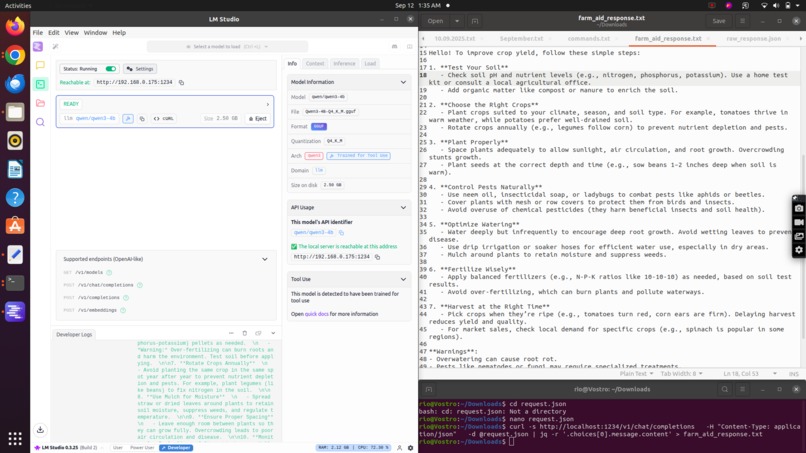Eject the loaded qwen3-4b model

pyautogui.click(x=258, y=118)
